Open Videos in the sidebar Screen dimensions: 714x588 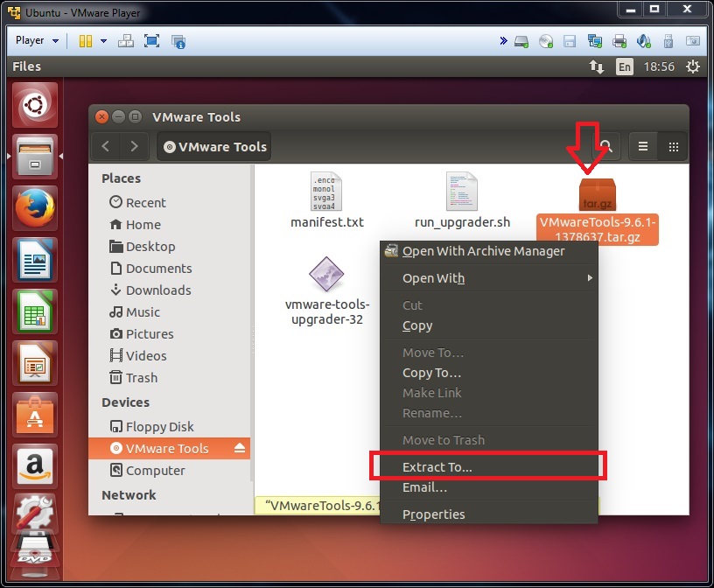click(x=170, y=356)
